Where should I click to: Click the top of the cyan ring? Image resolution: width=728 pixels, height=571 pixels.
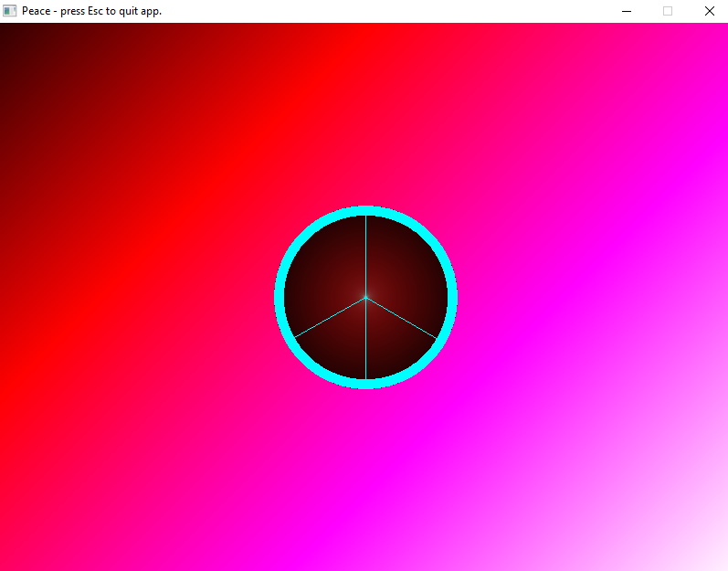(x=365, y=210)
